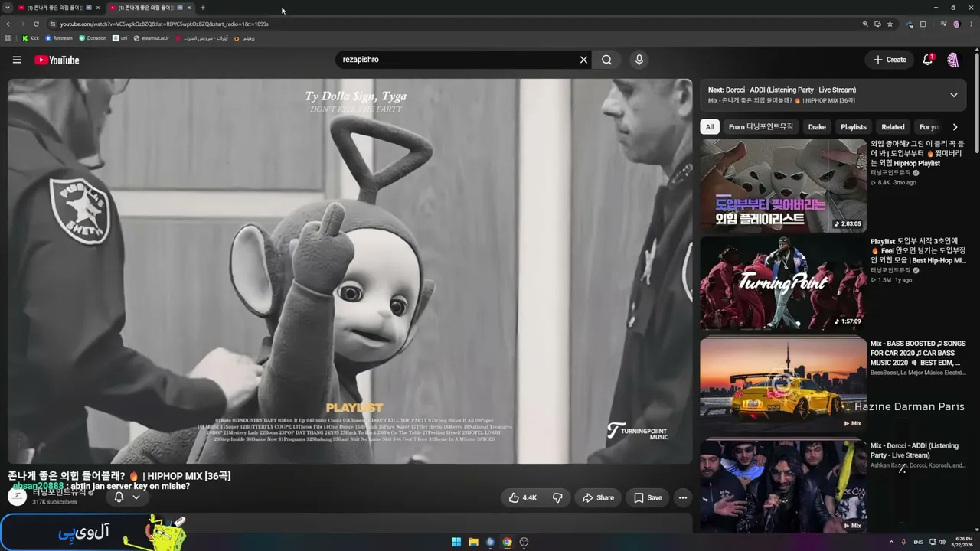This screenshot has width=980, height=551.
Task: Go back in the browser
Action: 8,24
